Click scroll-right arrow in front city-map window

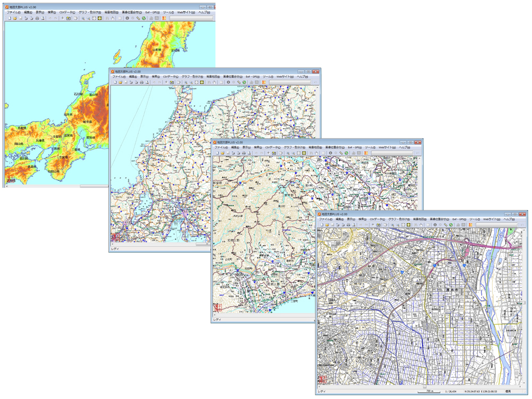(520, 387)
